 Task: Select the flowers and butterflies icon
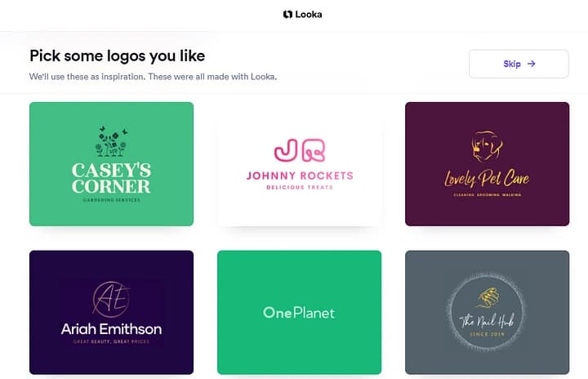click(111, 141)
